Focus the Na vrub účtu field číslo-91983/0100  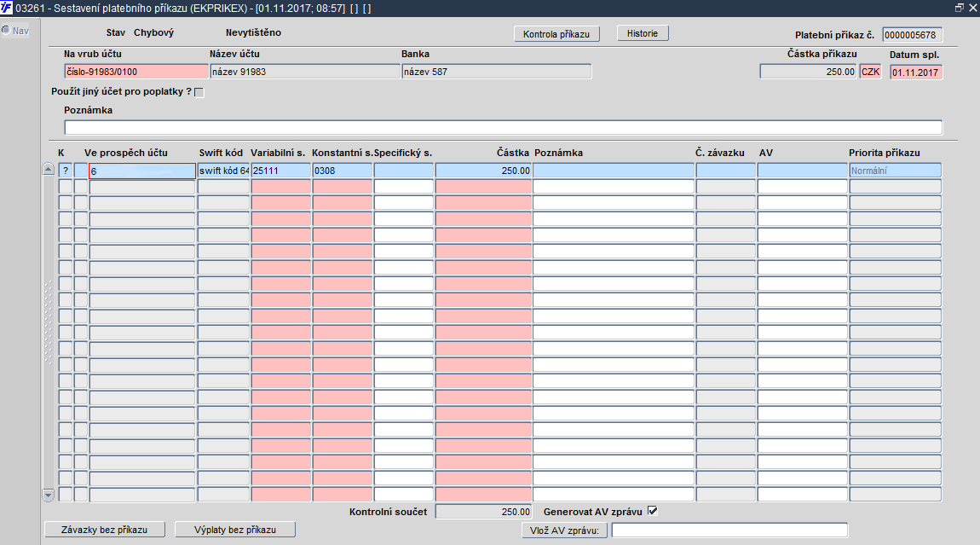[x=136, y=72]
